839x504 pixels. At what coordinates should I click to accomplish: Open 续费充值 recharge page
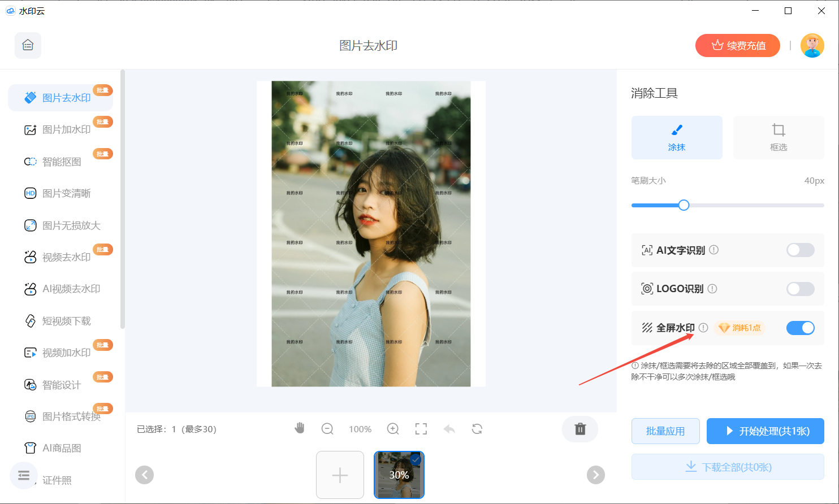coord(737,45)
